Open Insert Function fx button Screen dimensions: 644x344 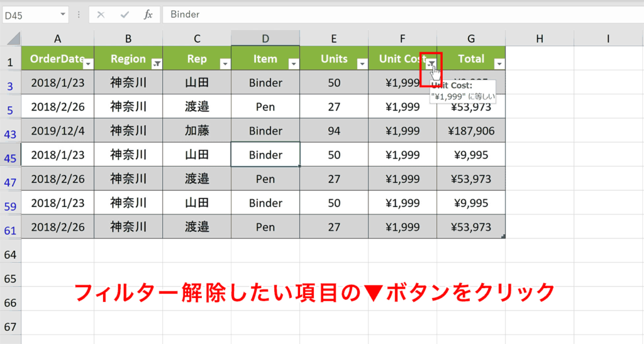pyautogui.click(x=148, y=15)
